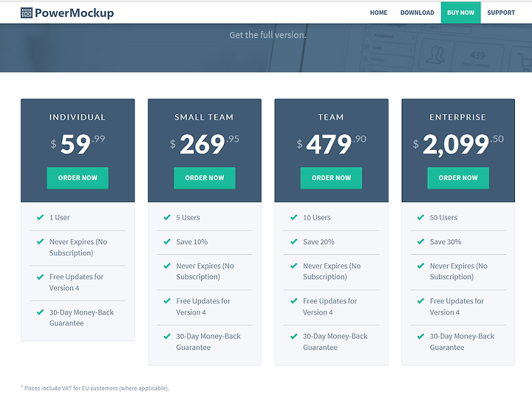
Task: Click the checkmark beside Save 20%
Action: pos(294,241)
